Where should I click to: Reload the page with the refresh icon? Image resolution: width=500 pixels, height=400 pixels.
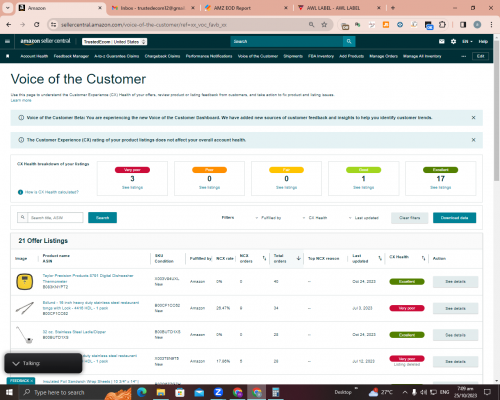click(x=37, y=25)
